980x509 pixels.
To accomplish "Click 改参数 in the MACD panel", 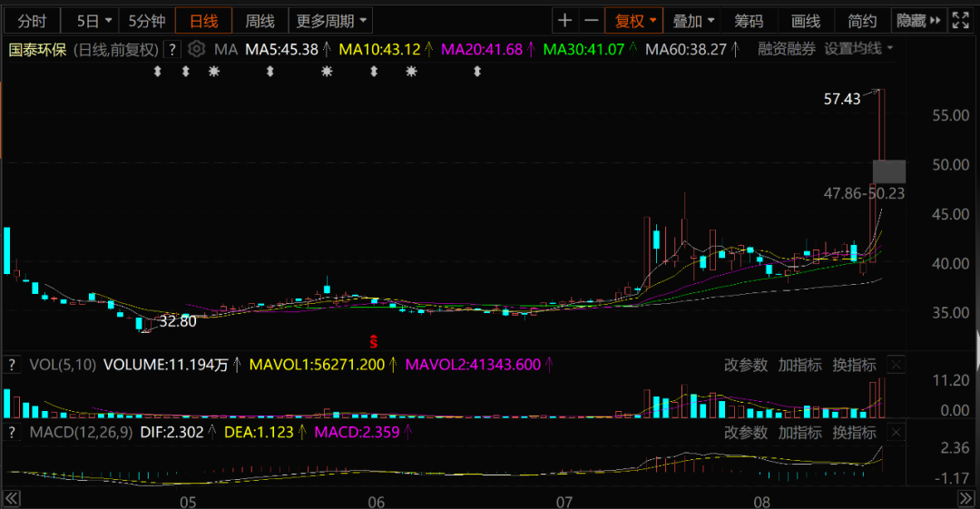I will tap(746, 433).
